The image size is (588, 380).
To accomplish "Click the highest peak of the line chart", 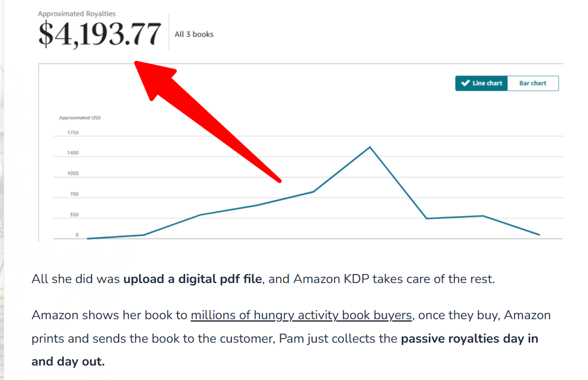I will (370, 147).
